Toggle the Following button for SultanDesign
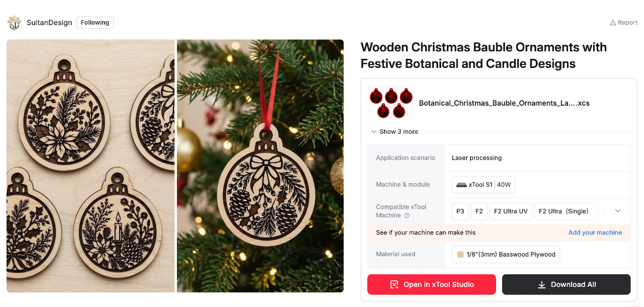 pos(95,23)
